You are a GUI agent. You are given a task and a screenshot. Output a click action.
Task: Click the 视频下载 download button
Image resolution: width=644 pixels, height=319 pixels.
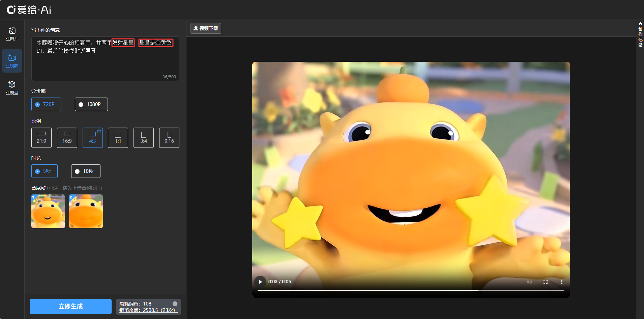coord(206,28)
